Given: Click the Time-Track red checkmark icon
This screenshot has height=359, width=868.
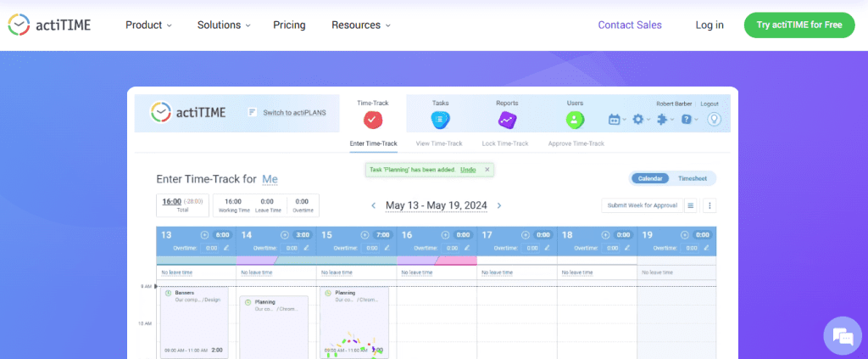Looking at the screenshot, I should tap(373, 120).
